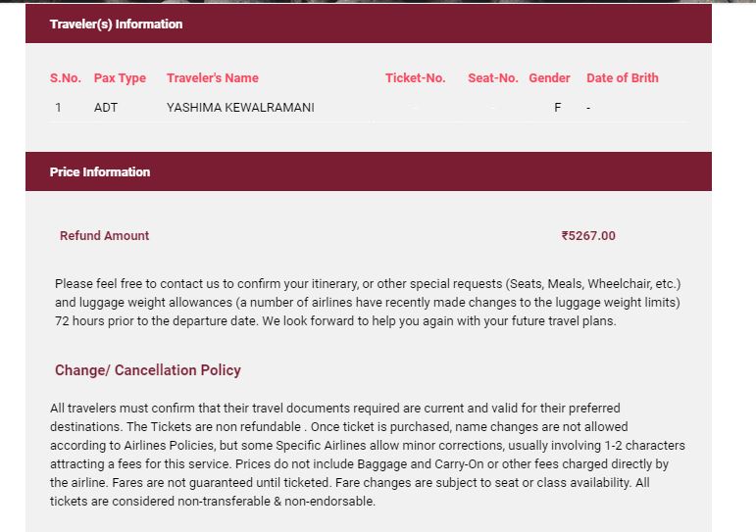Select the Seat-No. column header
756x532 pixels.
(492, 78)
